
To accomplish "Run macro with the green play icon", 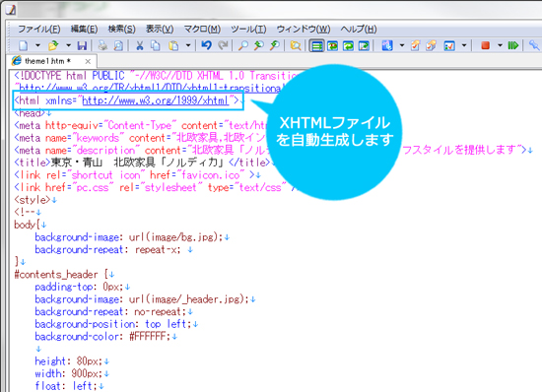I will [x=513, y=45].
